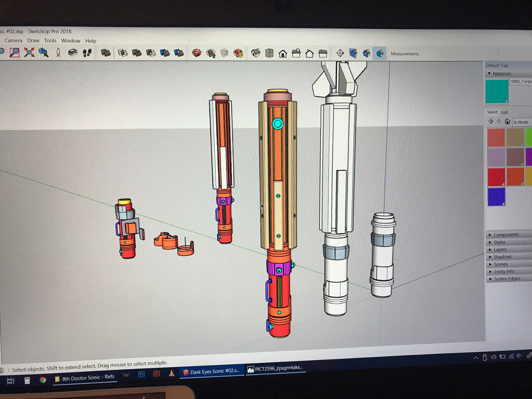Toggle Display Section Cuts
The image size is (532, 399).
click(366, 53)
